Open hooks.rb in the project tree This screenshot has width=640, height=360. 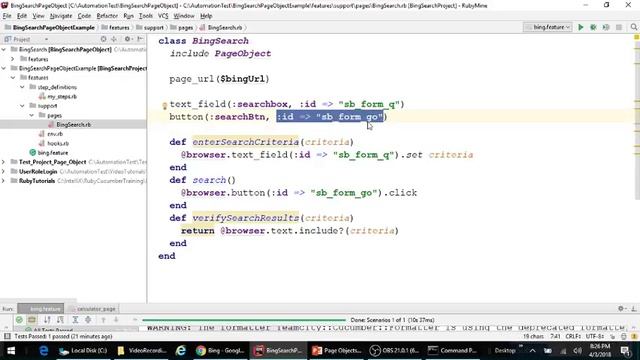53,143
